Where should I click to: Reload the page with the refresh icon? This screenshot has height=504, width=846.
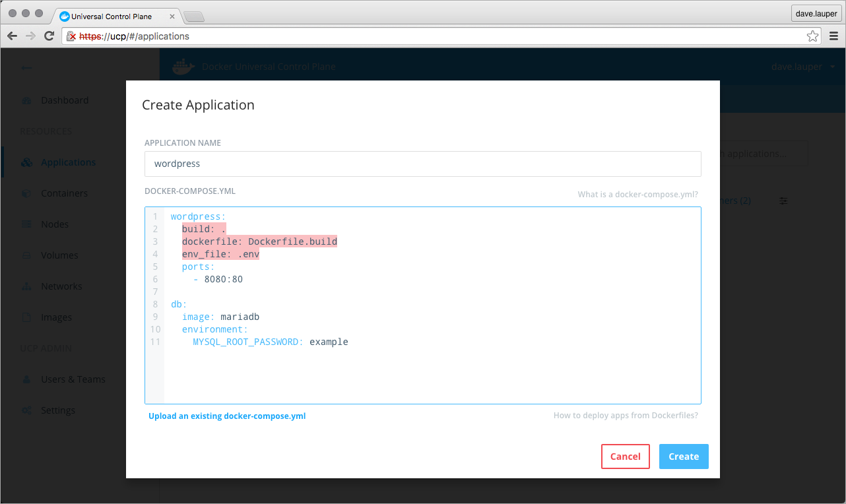point(49,36)
